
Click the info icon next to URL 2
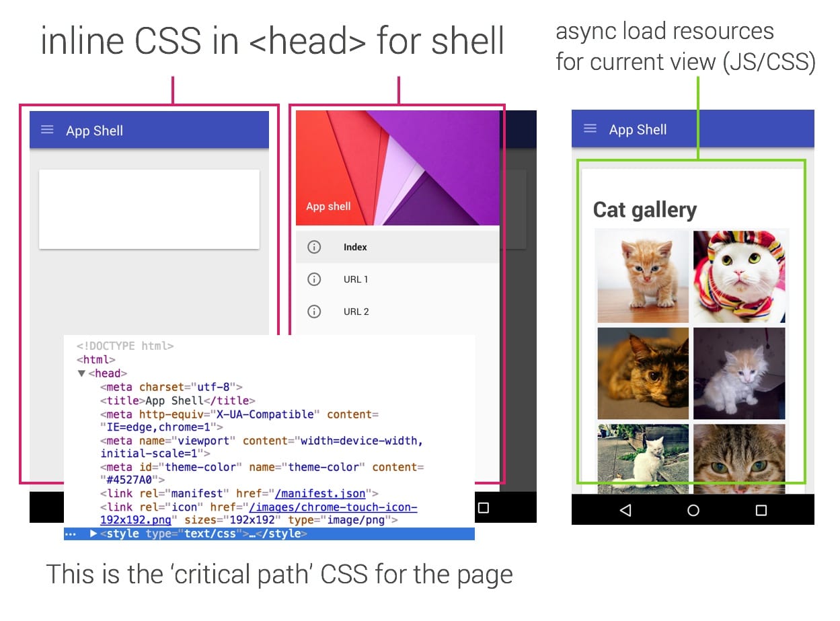tap(313, 311)
